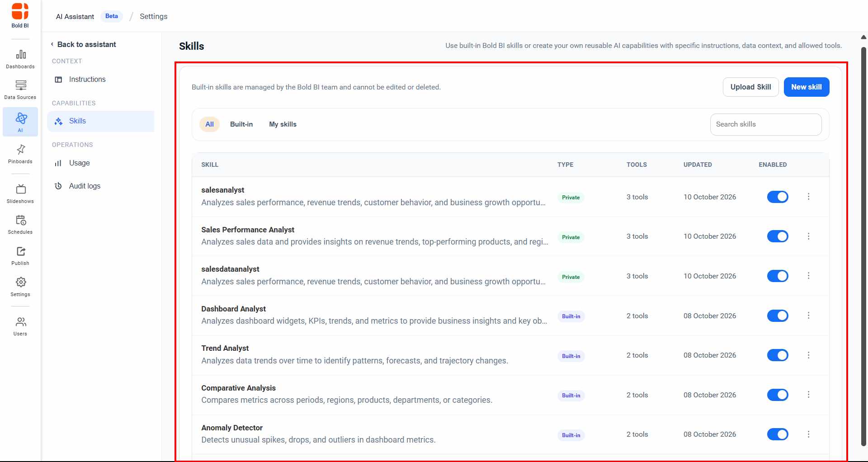The width and height of the screenshot is (868, 462).
Task: Open Users in the sidebar
Action: coord(20,326)
